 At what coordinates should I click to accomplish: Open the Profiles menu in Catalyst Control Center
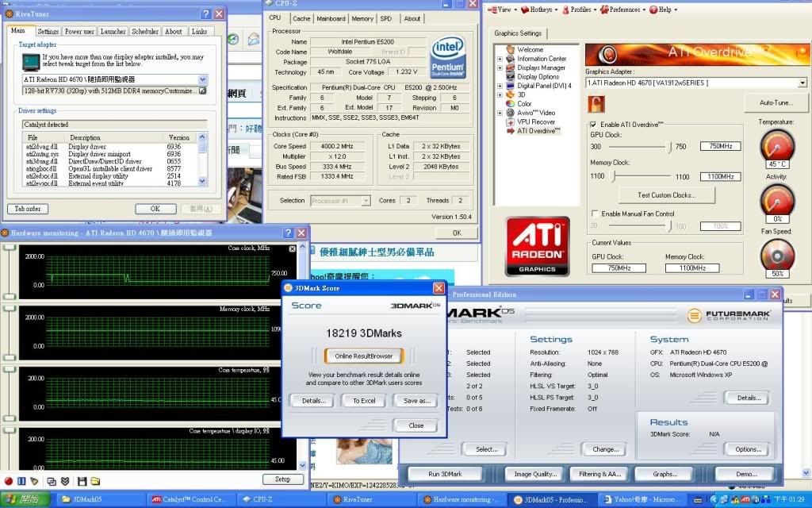(x=578, y=10)
